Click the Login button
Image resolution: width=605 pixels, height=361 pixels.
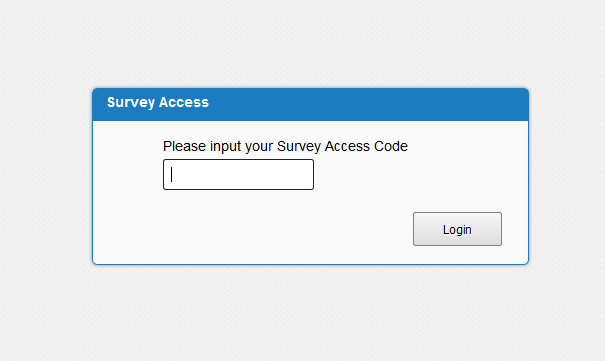coord(457,229)
